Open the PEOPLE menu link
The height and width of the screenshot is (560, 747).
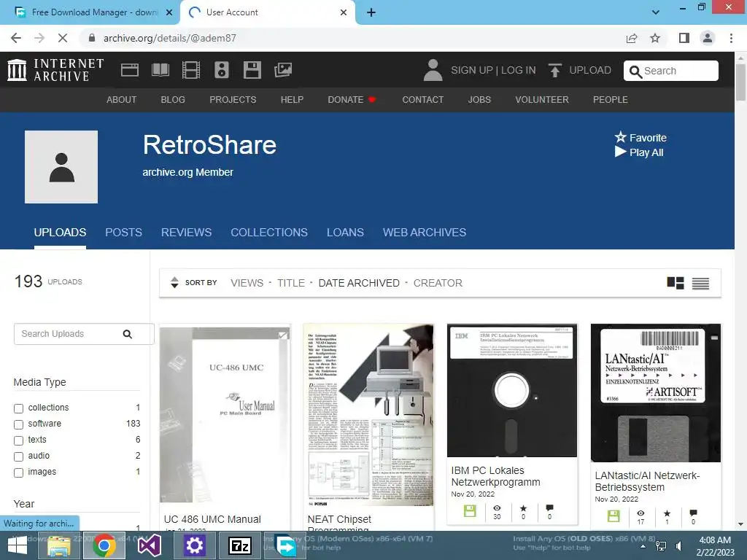(x=611, y=99)
